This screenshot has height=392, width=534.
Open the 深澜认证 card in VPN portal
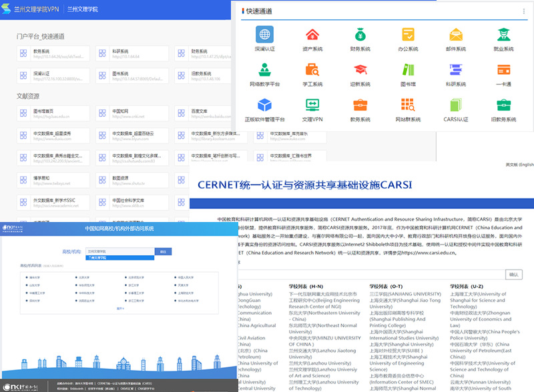coord(53,75)
